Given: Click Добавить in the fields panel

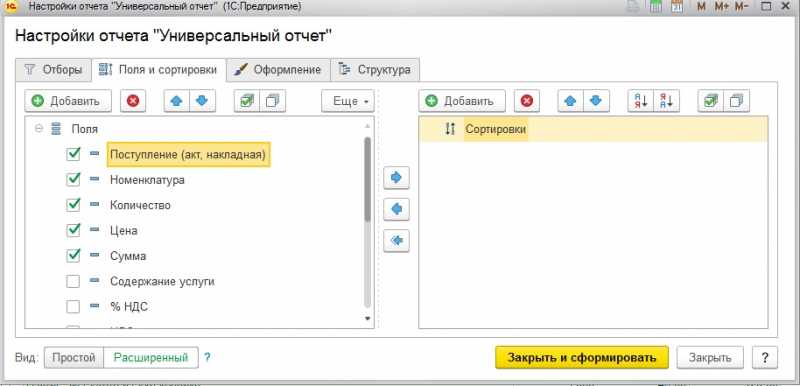Looking at the screenshot, I should 68,101.
